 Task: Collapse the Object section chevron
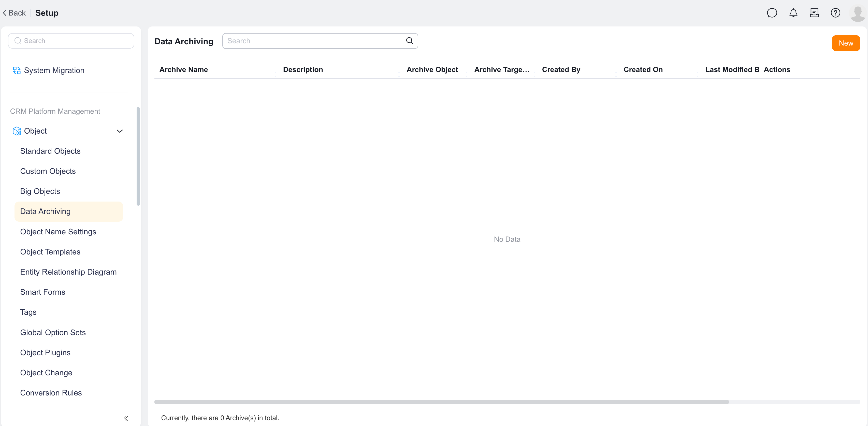click(x=120, y=131)
